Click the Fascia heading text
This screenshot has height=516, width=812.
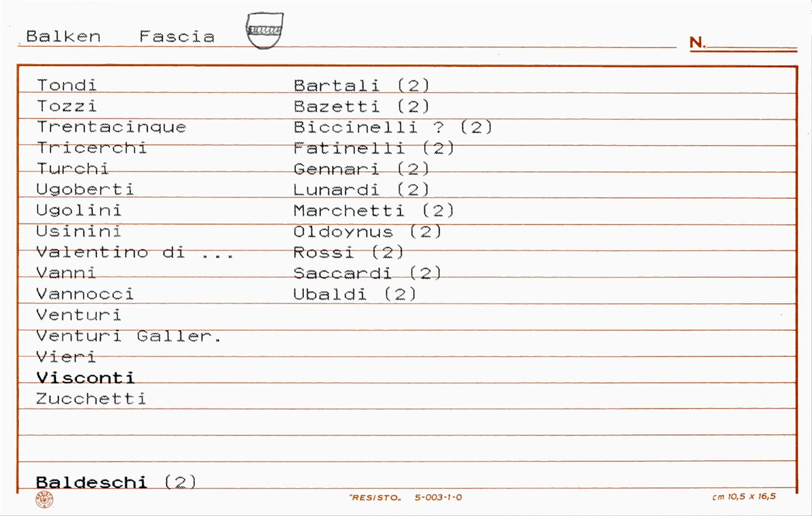point(177,37)
